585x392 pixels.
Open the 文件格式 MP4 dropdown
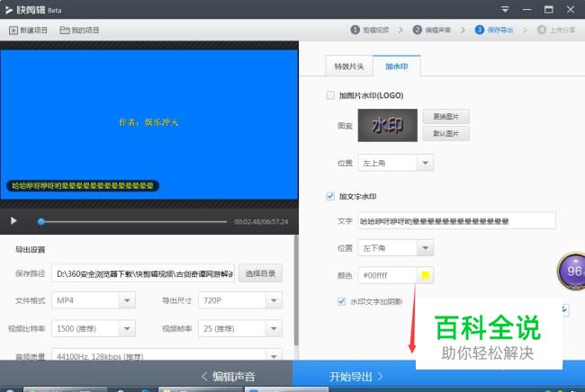tap(94, 300)
